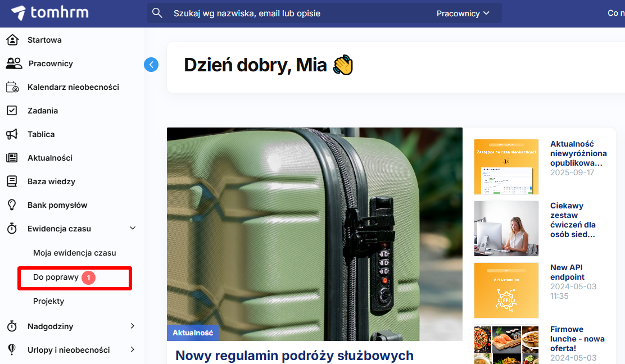Click the Zadania checkmark icon
The width and height of the screenshot is (625, 364).
point(12,111)
